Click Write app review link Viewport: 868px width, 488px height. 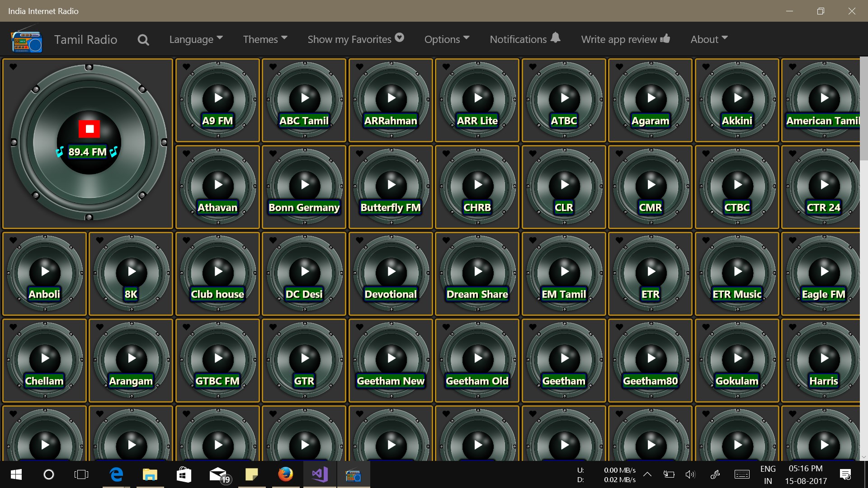tap(625, 39)
